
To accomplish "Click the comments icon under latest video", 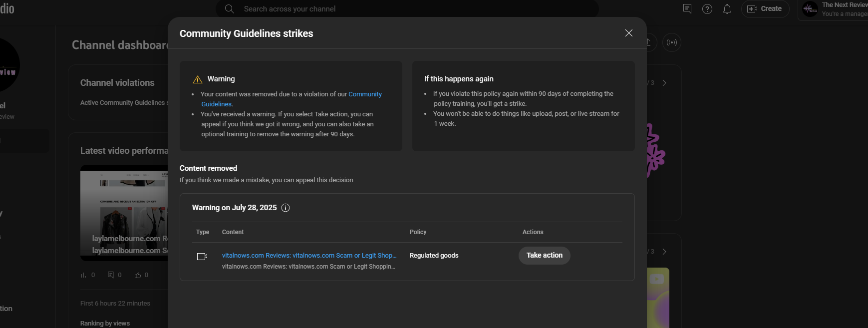I will pos(111,275).
